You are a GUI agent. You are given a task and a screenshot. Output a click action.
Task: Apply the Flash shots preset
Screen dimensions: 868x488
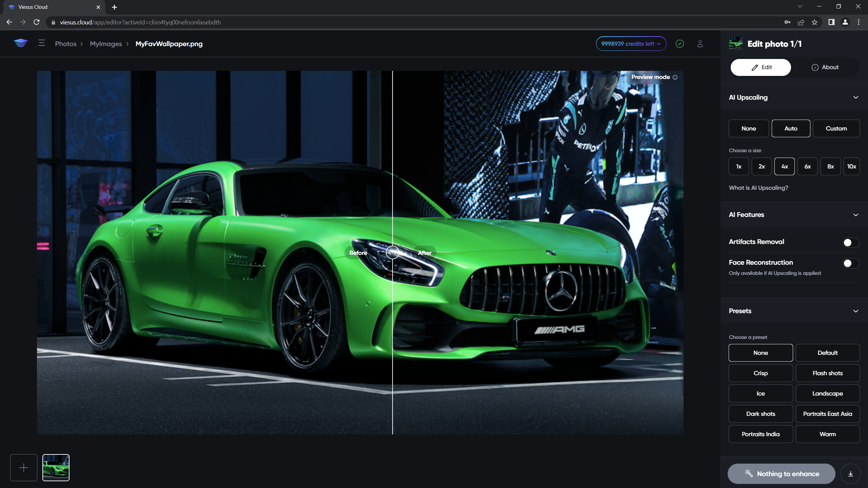pyautogui.click(x=828, y=373)
